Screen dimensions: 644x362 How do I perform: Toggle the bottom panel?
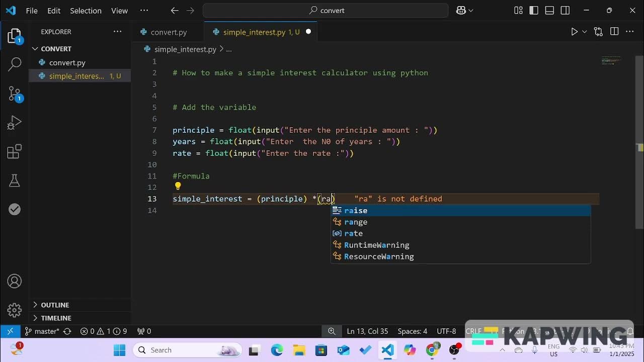(x=549, y=11)
